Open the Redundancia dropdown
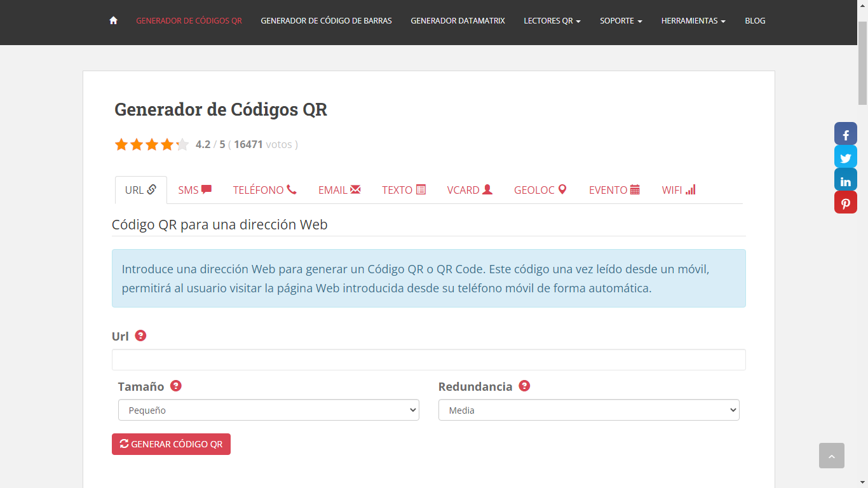The height and width of the screenshot is (488, 868). point(588,410)
